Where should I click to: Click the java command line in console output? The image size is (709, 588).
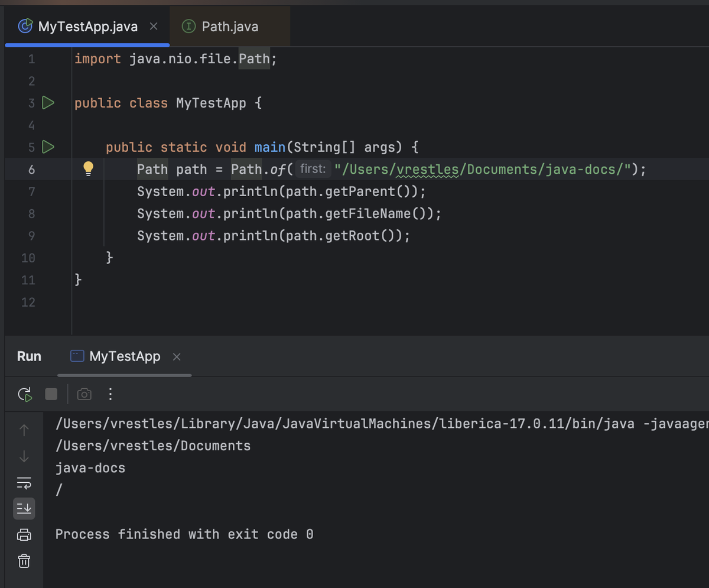click(x=382, y=424)
